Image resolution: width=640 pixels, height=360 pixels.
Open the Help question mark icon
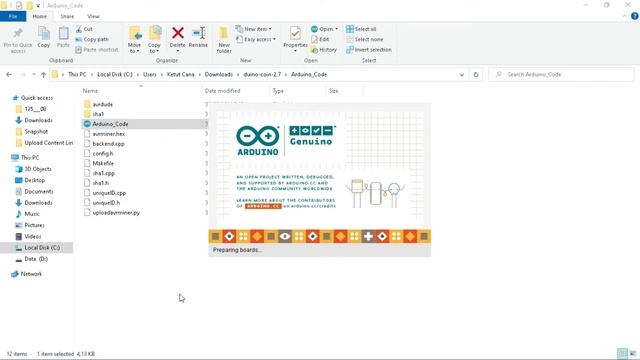[x=635, y=16]
